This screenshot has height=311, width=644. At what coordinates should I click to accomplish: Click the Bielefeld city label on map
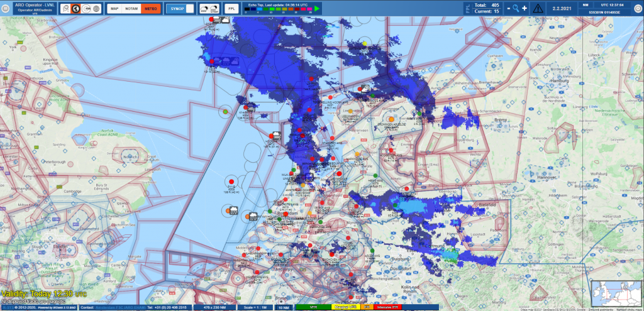click(488, 204)
